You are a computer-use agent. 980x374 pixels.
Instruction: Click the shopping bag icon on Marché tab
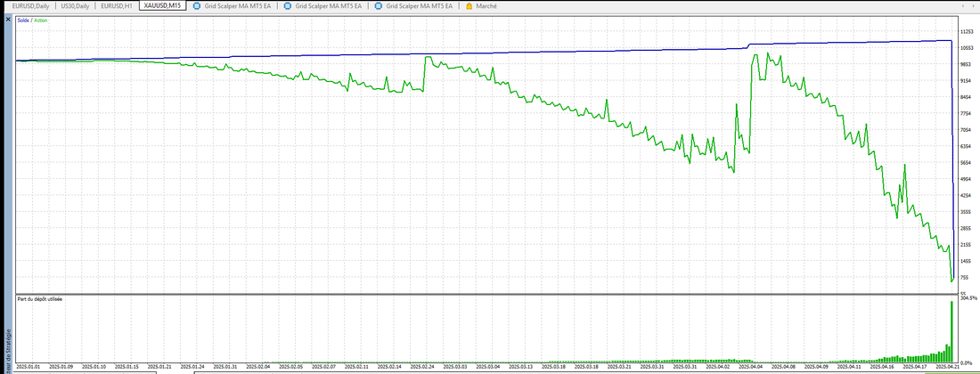click(470, 5)
